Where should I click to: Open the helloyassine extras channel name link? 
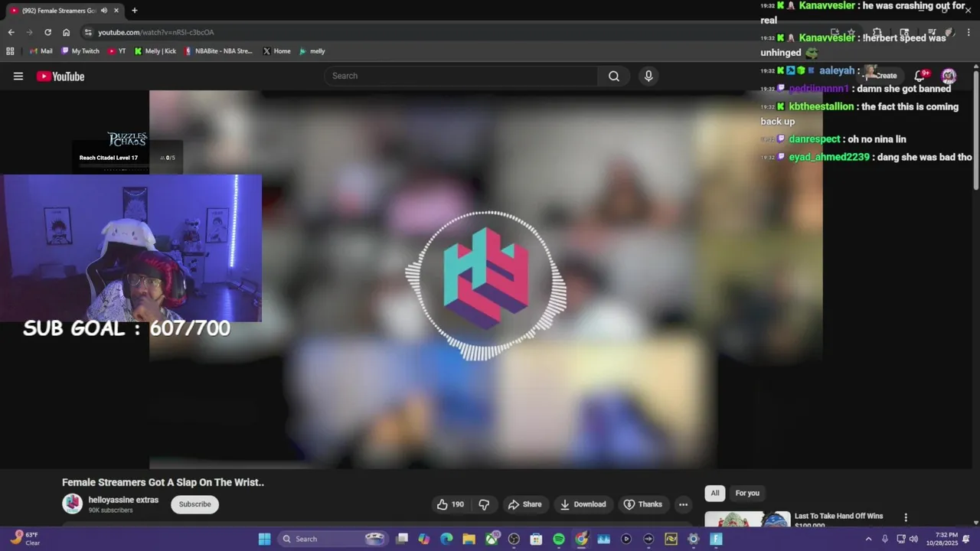123,500
